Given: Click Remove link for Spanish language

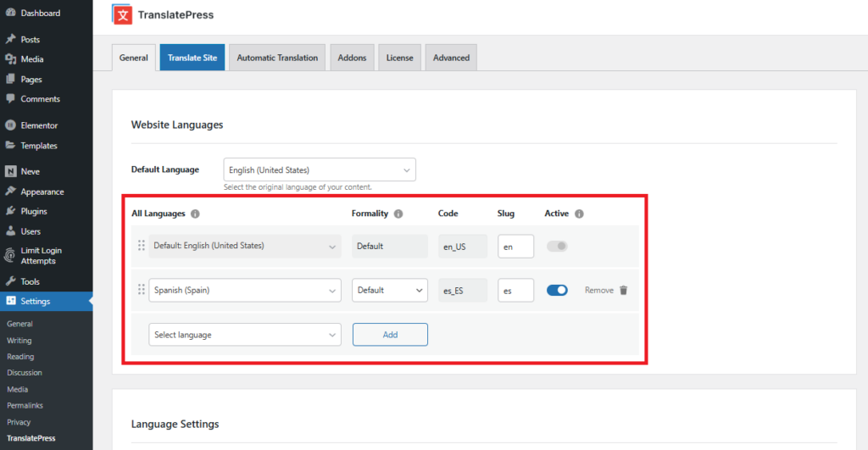Looking at the screenshot, I should pyautogui.click(x=599, y=290).
